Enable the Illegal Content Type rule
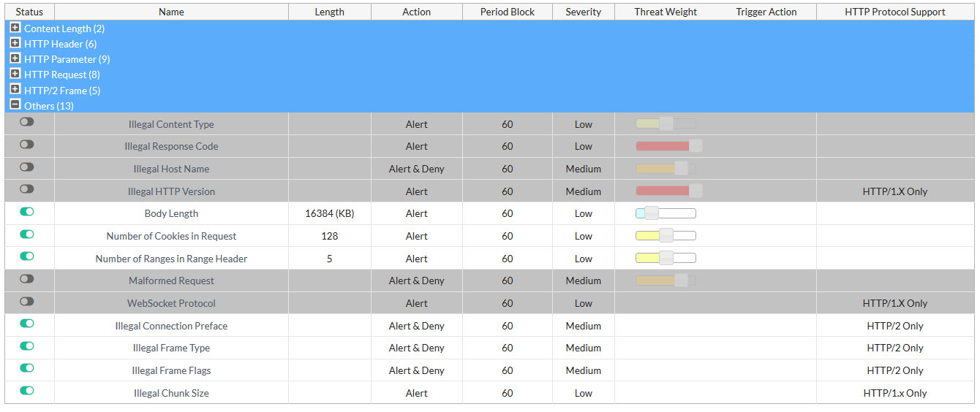This screenshot has height=412, width=980. coord(27,122)
